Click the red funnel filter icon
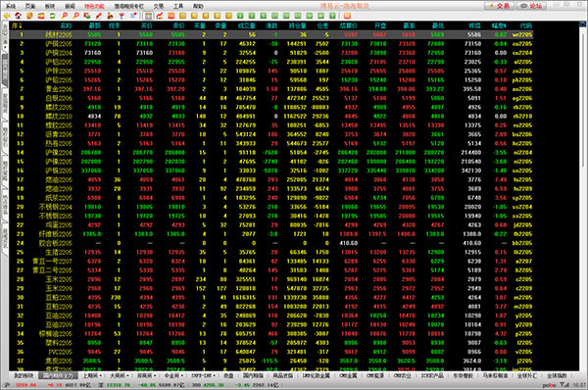Viewport: 588px width, 390px height. (x=122, y=16)
